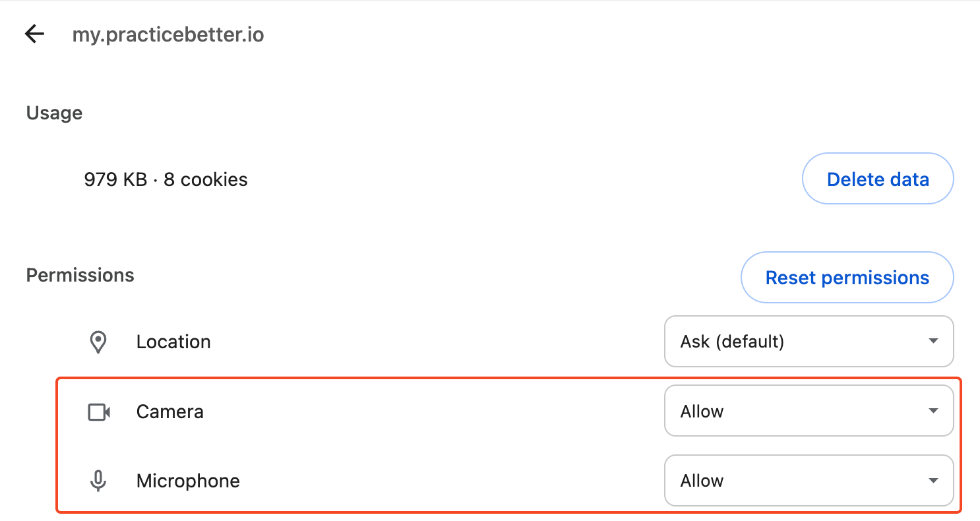
Task: Click the 979 KB storage text
Action: click(x=115, y=179)
